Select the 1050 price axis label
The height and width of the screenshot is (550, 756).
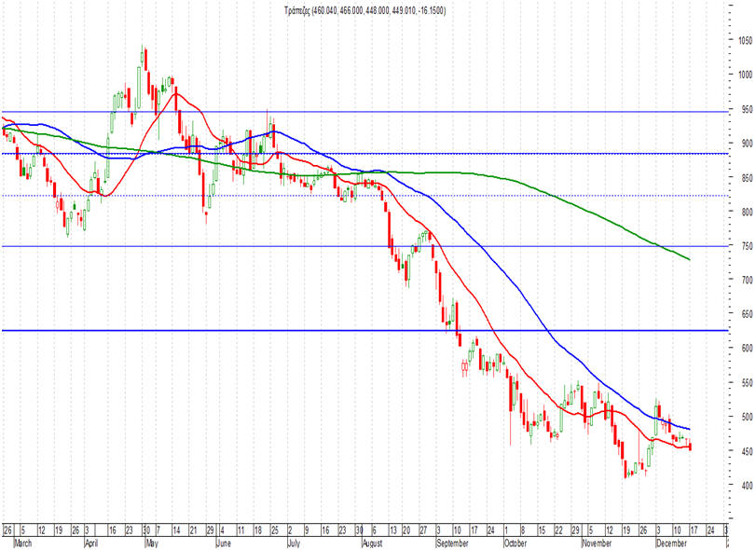(x=746, y=41)
